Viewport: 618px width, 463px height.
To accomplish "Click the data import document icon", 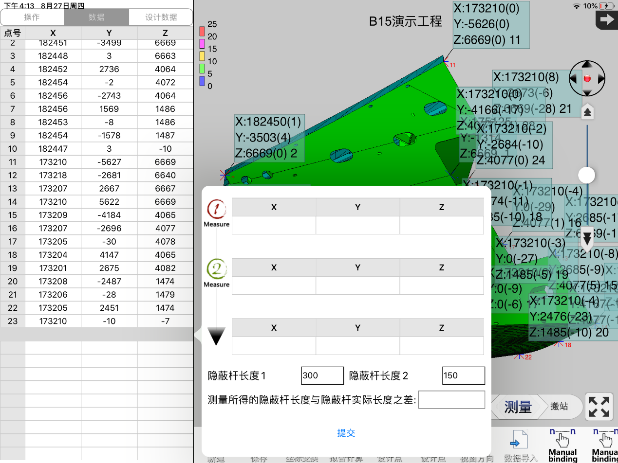I will coord(517,440).
